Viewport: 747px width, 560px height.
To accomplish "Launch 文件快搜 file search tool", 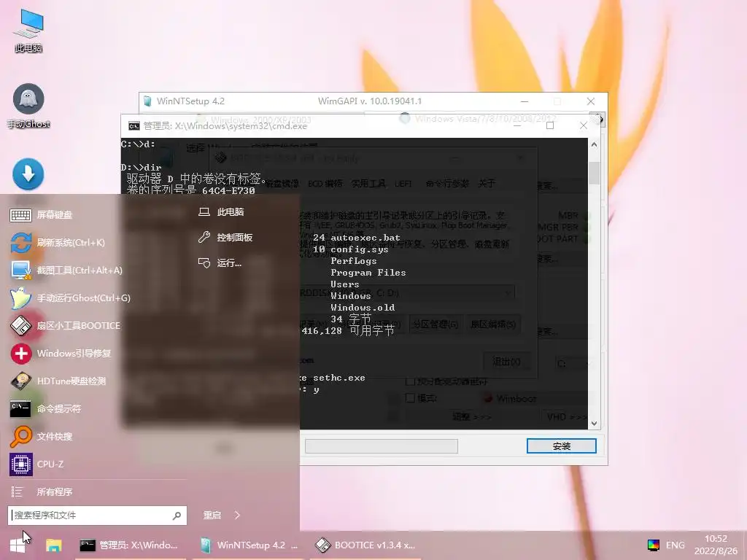I will coord(41,436).
